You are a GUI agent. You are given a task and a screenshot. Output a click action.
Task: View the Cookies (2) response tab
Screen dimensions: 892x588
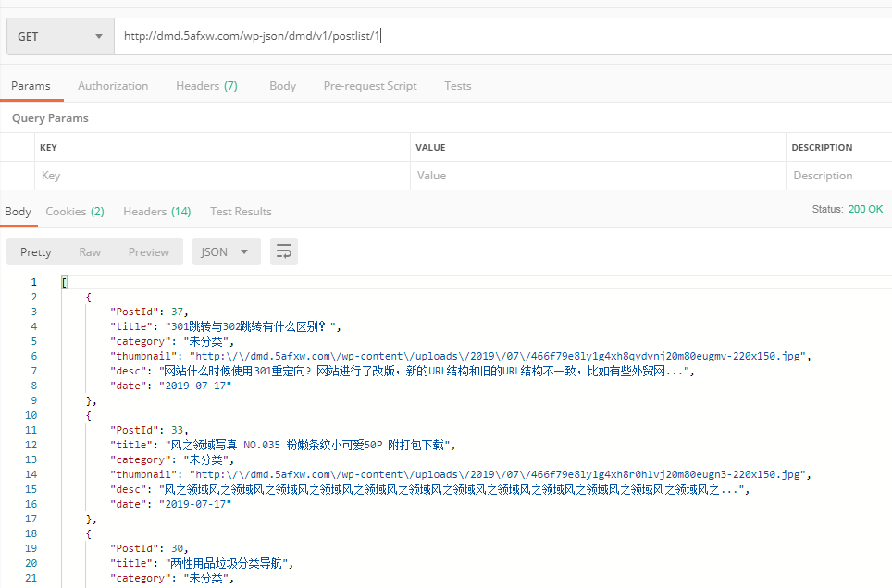[x=74, y=211]
